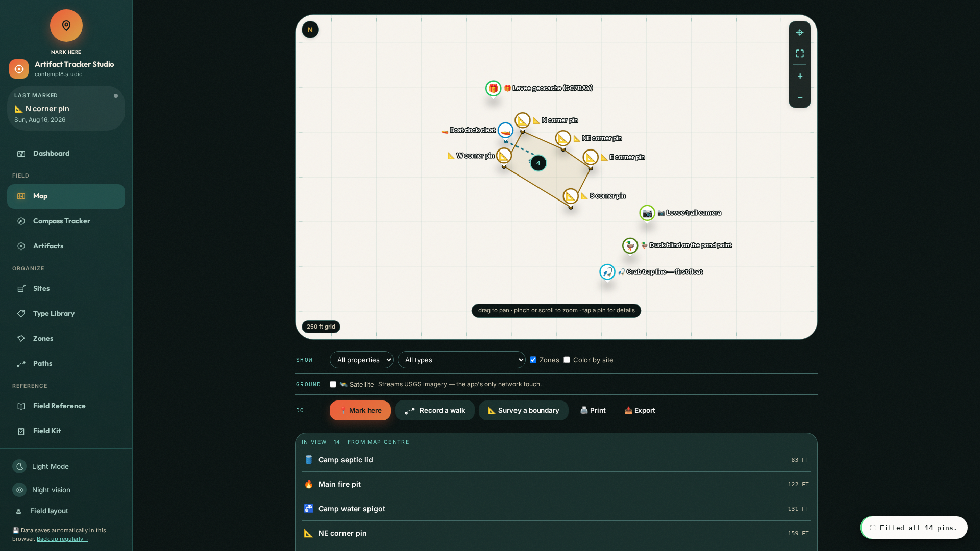Zoom out with the minus map control

point(800,97)
